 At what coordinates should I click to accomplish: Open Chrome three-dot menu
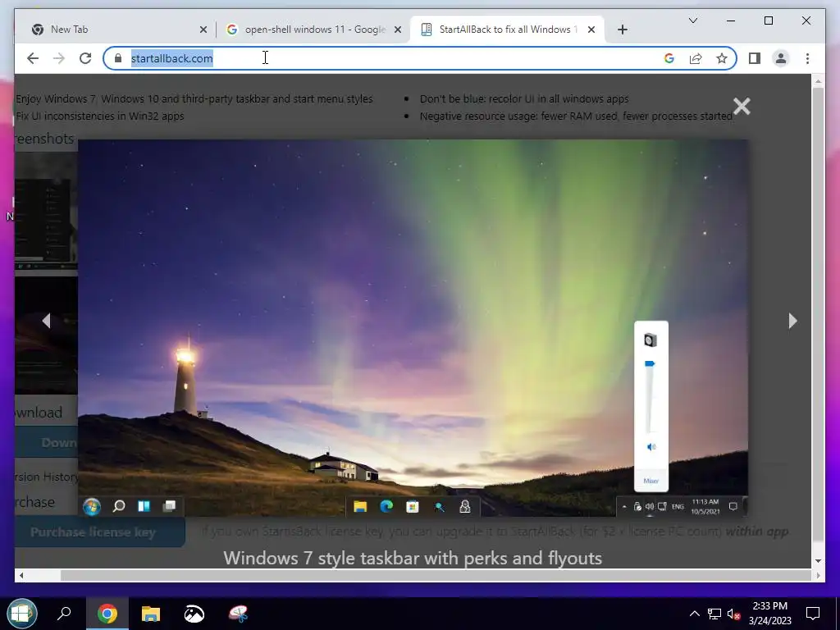807,58
